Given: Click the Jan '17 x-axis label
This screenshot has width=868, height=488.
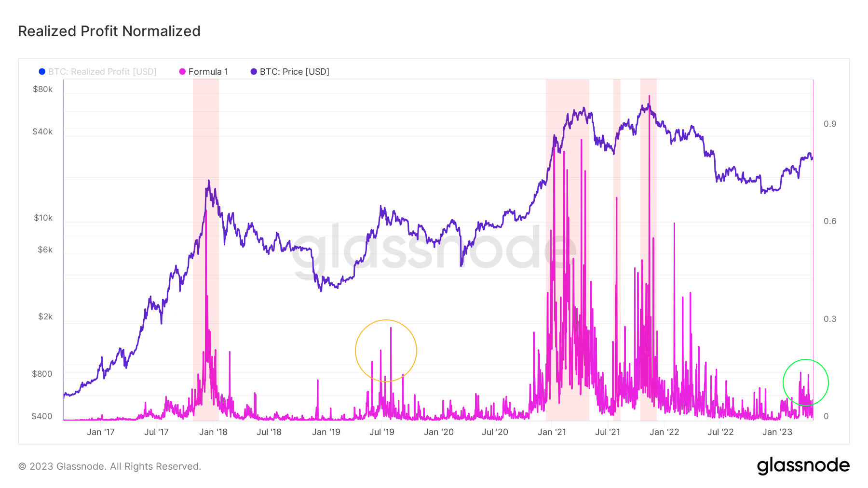Looking at the screenshot, I should coord(101,432).
